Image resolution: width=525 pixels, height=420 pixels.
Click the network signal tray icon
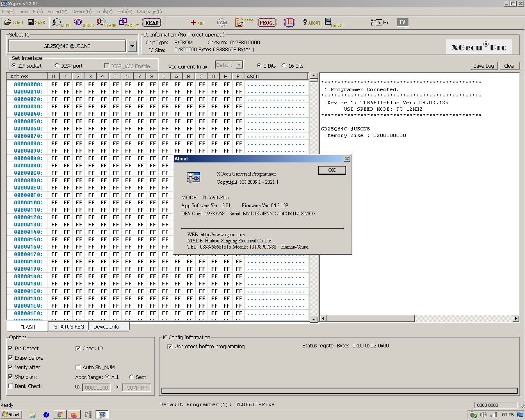click(493, 415)
